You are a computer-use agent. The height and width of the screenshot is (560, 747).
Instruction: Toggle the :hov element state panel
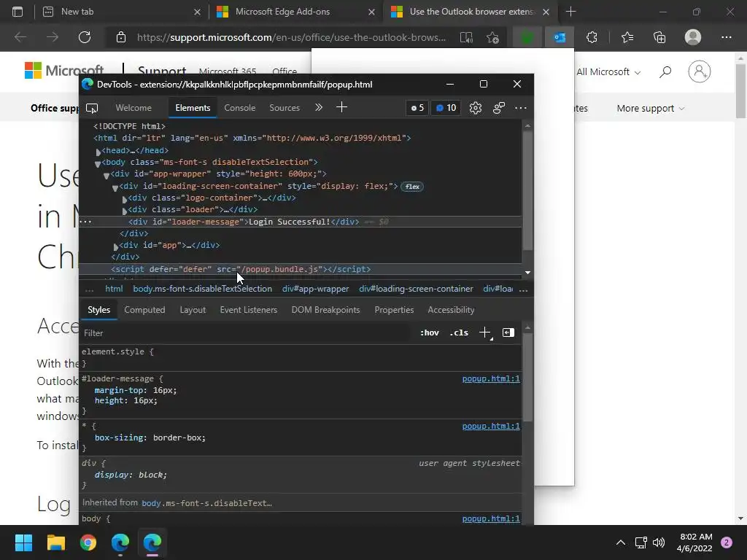point(429,332)
